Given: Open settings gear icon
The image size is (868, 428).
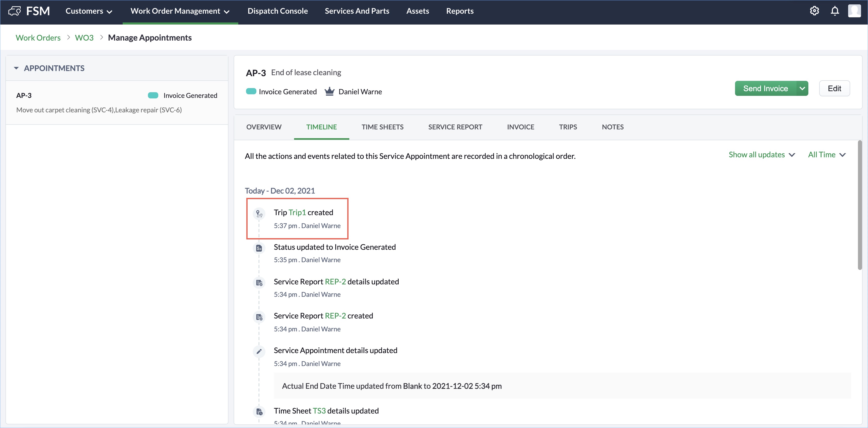Looking at the screenshot, I should (814, 11).
